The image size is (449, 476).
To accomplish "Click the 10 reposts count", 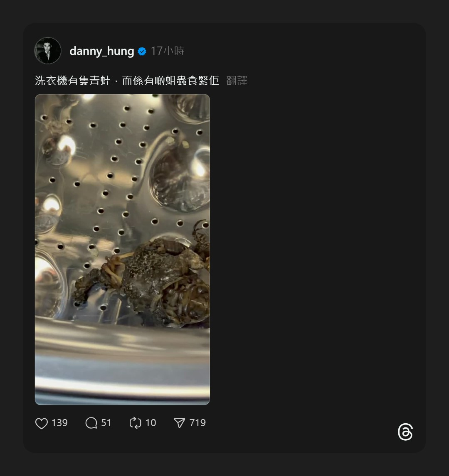I will click(x=151, y=423).
